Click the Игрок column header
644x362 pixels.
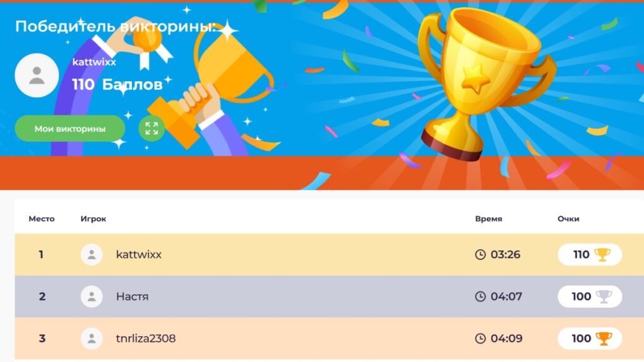pos(93,219)
